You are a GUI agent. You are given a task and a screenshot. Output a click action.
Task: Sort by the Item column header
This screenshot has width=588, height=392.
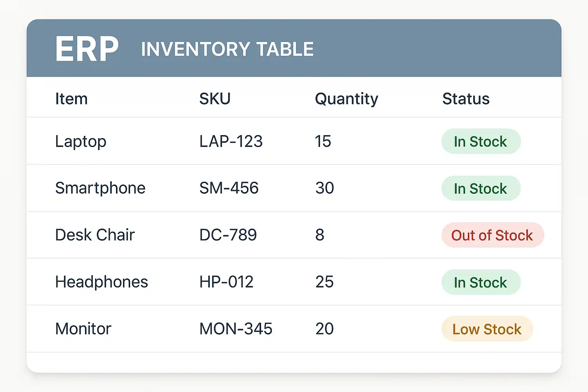(71, 99)
